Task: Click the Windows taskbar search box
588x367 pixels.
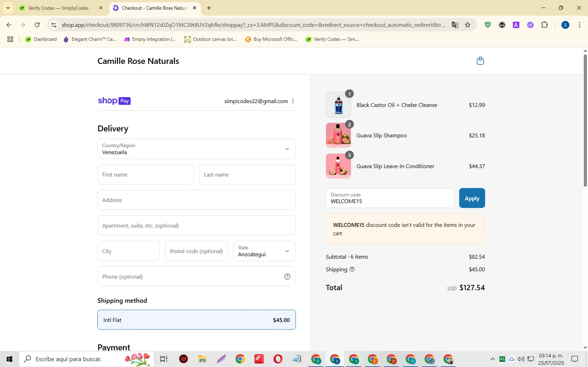Action: click(x=87, y=359)
